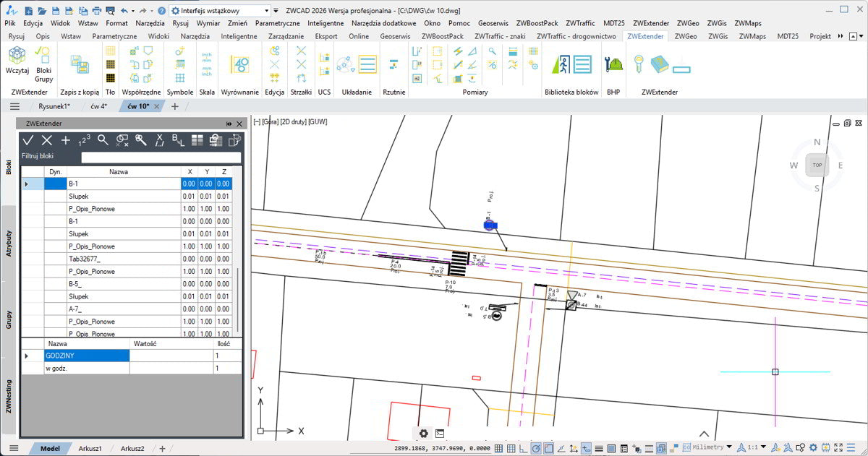Switch to the ZWGeo ribbon tab

[686, 36]
